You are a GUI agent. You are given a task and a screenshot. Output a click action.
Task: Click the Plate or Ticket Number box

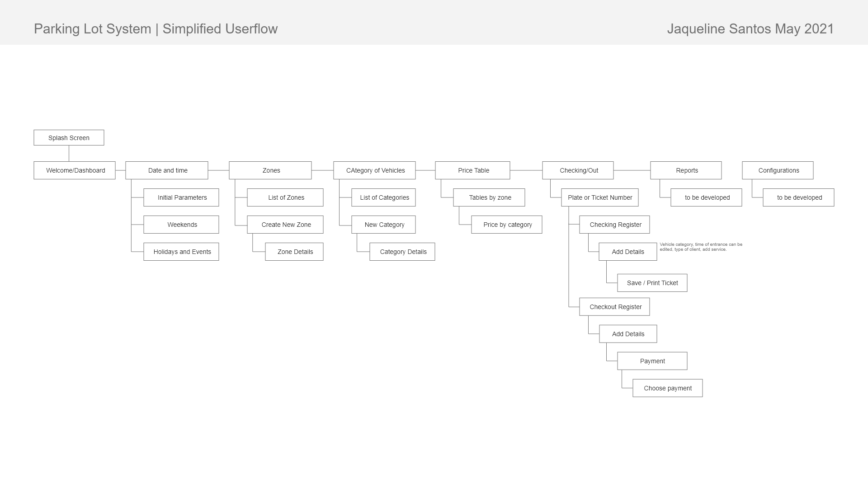(x=600, y=197)
